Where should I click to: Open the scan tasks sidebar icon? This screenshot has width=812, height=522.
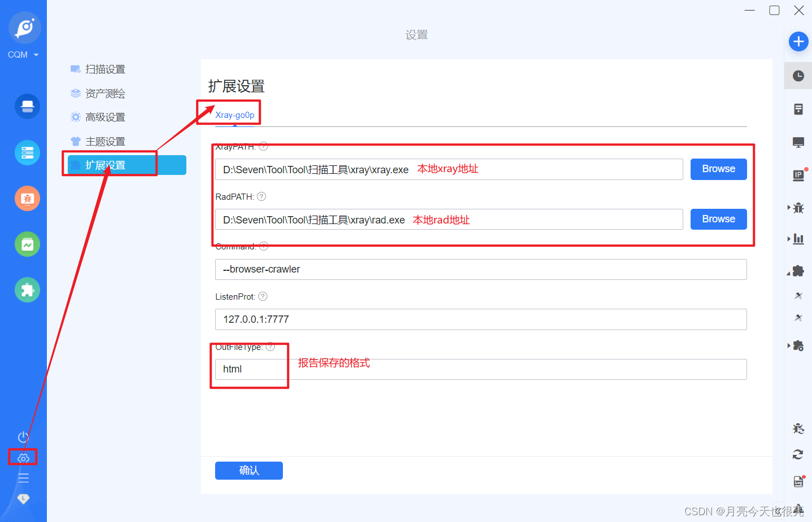27,106
